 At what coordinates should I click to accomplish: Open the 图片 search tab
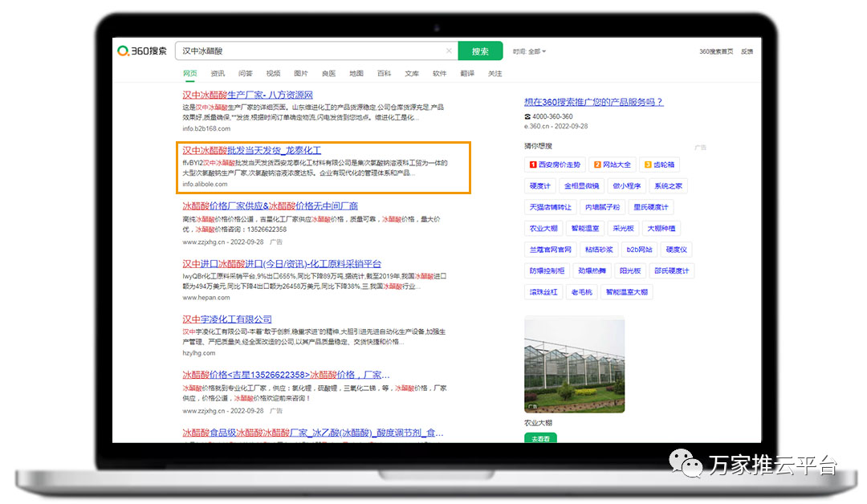tap(301, 74)
